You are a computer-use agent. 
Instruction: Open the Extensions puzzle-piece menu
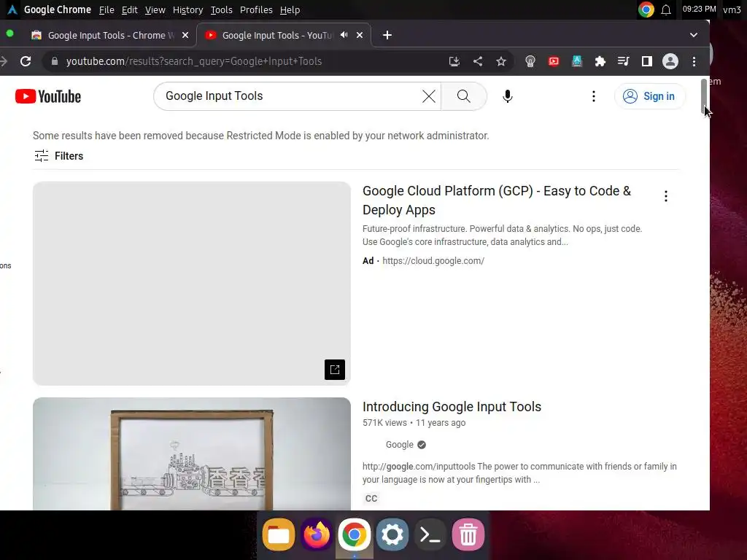point(600,61)
